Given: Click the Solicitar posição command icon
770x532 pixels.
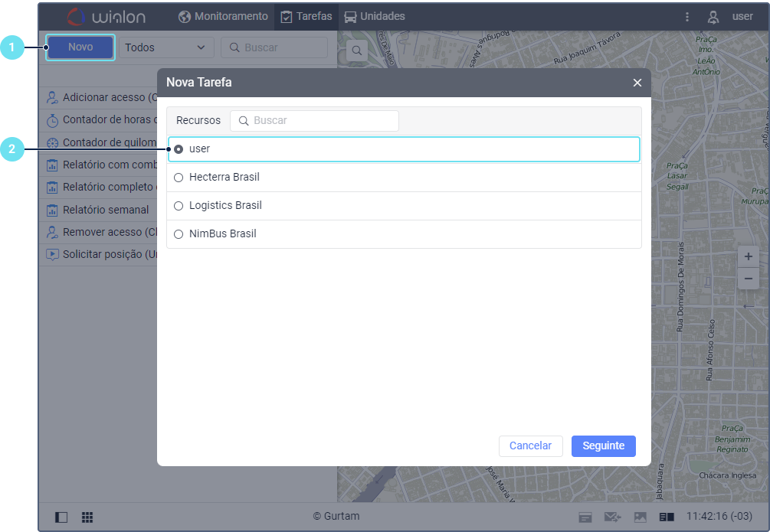Looking at the screenshot, I should [x=52, y=255].
